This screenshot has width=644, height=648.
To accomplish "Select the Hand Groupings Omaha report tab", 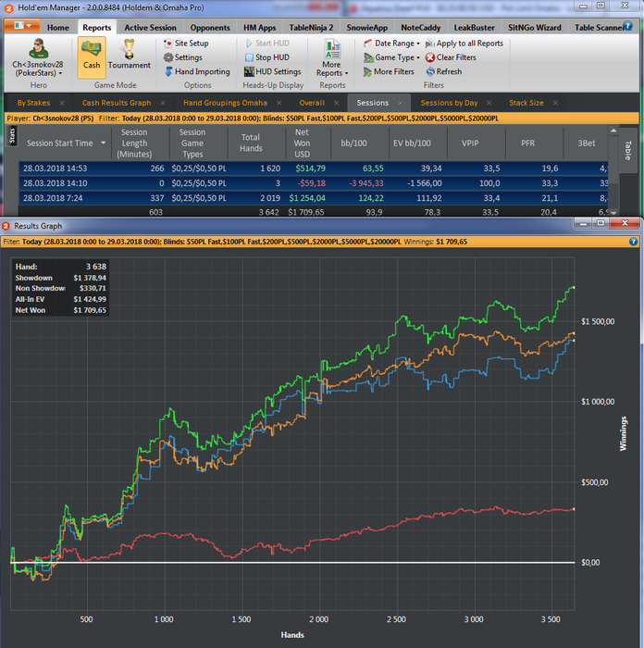I will click(x=225, y=103).
